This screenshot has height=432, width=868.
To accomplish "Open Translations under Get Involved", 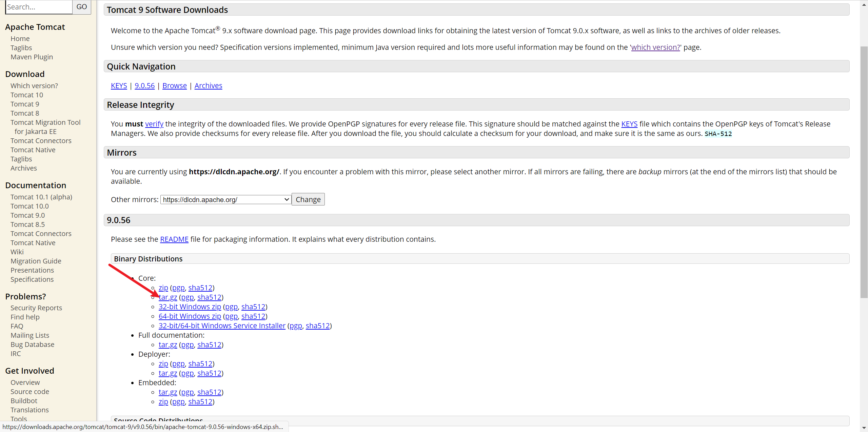I will (x=29, y=410).
